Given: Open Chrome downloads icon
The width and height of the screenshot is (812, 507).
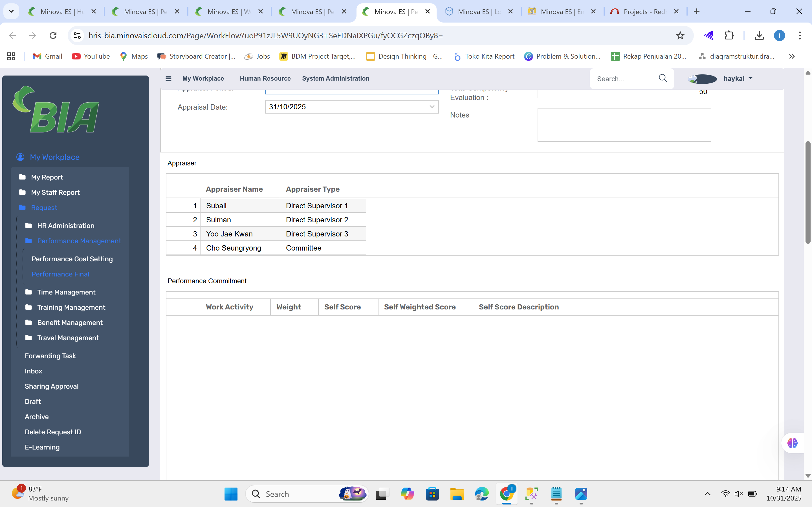Looking at the screenshot, I should click(759, 36).
